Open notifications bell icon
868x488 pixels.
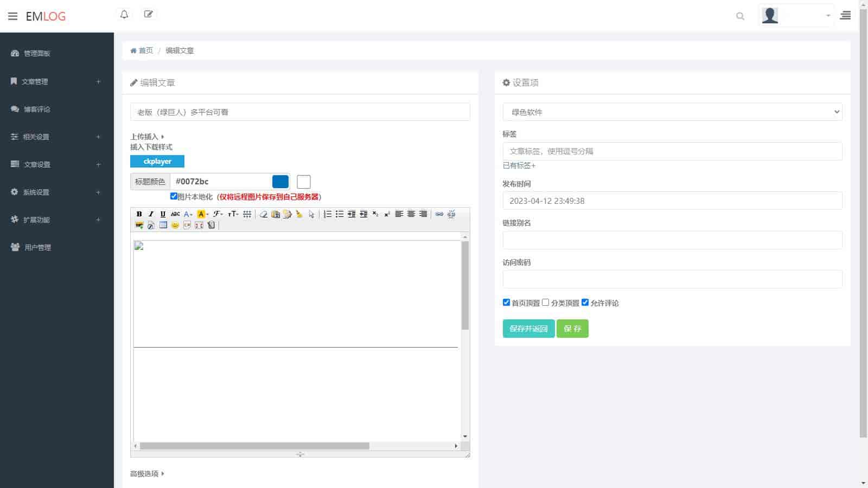pyautogui.click(x=124, y=15)
